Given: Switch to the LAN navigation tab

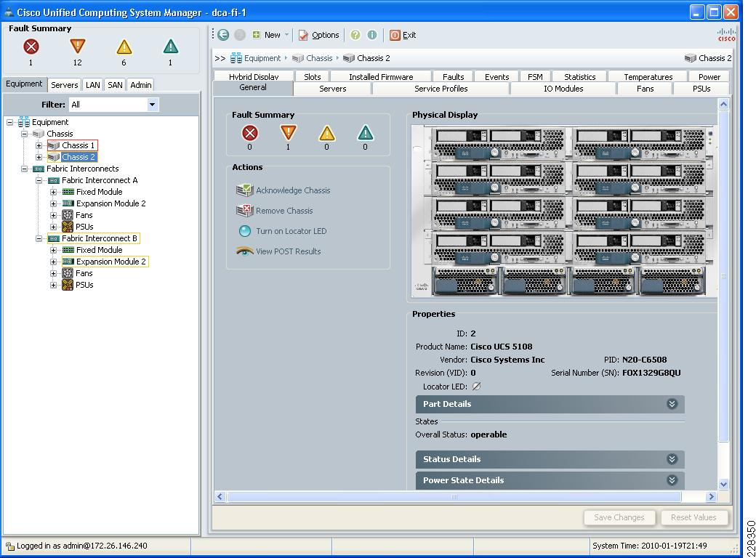Looking at the screenshot, I should coord(92,85).
